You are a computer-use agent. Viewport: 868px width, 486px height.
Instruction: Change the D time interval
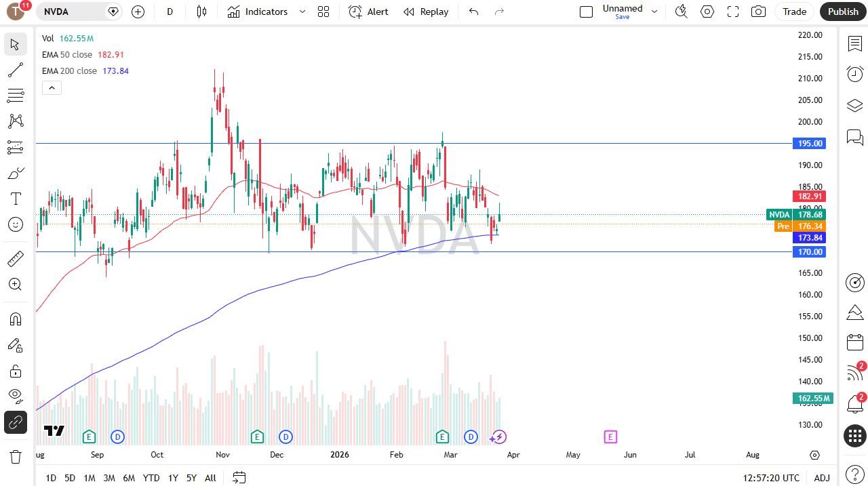[x=170, y=12]
